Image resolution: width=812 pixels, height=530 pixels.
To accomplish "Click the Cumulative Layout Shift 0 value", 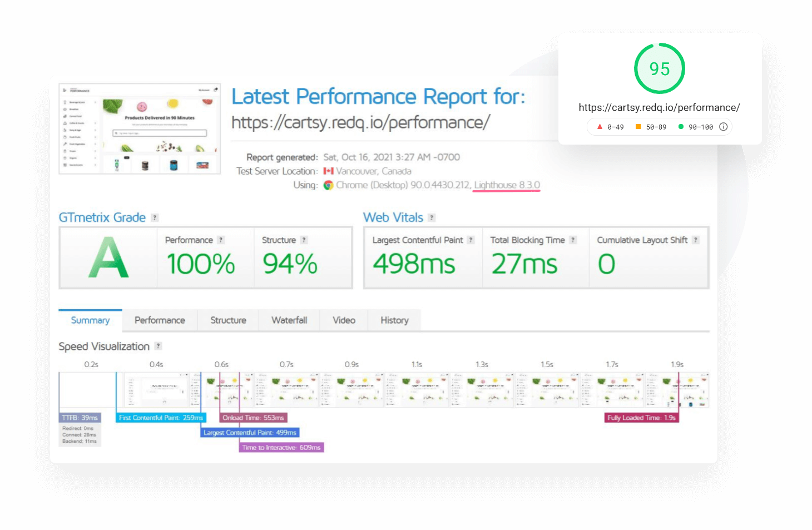I will click(607, 264).
